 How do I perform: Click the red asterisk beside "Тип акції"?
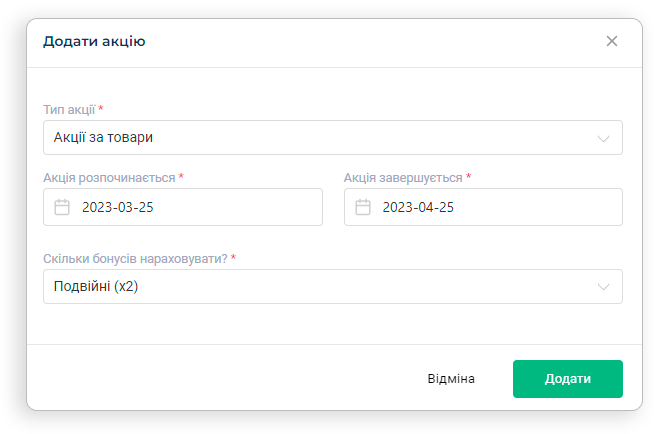[101, 109]
